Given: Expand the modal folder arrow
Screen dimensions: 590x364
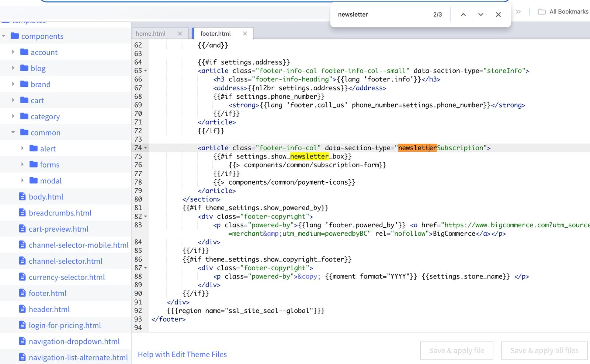Looking at the screenshot, I should [22, 181].
